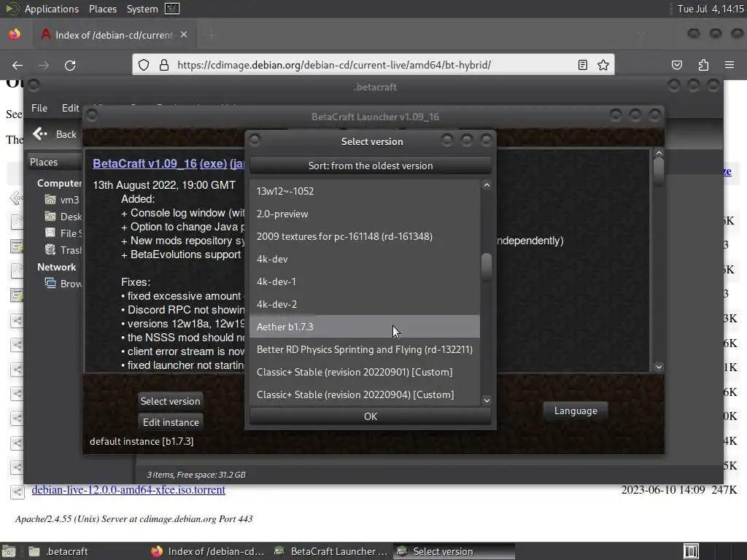Screen dimensions: 747x560
Task: Toggle reader view icon in address bar
Action: [582, 65]
